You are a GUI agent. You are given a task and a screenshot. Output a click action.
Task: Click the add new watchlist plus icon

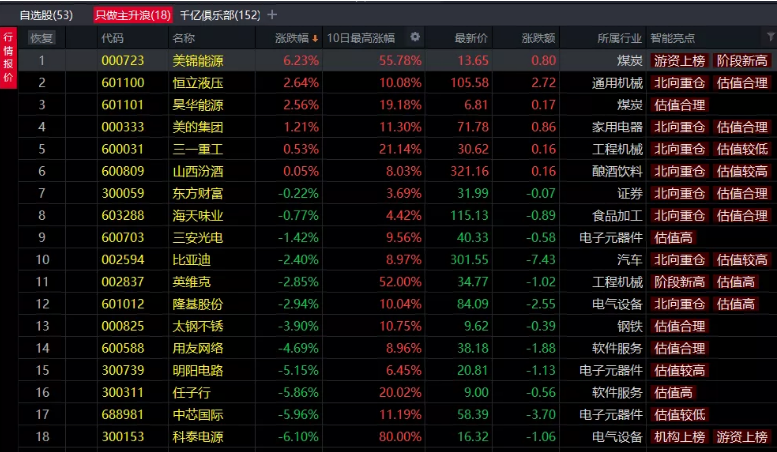[273, 15]
